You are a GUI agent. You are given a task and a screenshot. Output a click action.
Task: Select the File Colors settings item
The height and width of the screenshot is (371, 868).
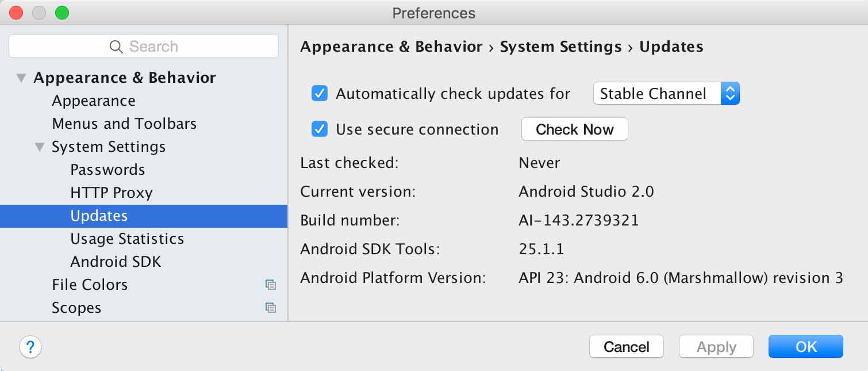click(90, 285)
